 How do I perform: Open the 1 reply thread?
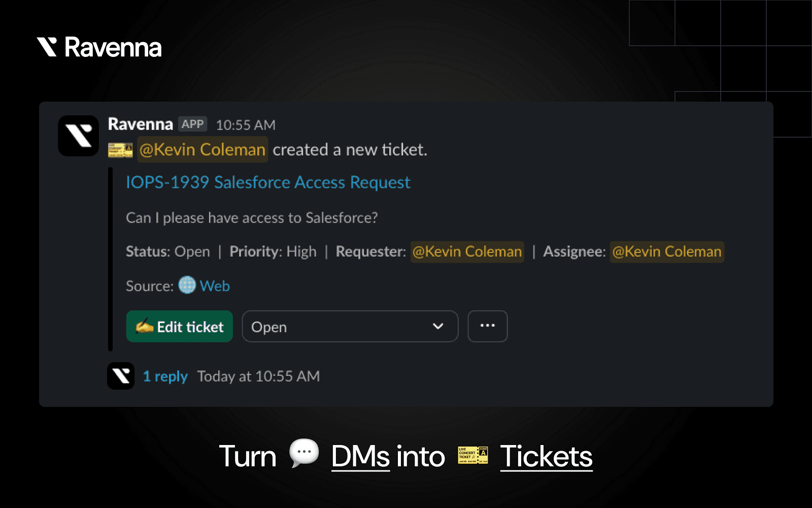(165, 376)
